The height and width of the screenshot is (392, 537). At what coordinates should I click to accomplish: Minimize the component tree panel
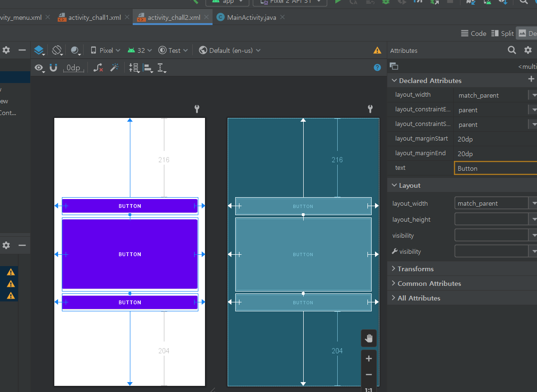(x=22, y=245)
